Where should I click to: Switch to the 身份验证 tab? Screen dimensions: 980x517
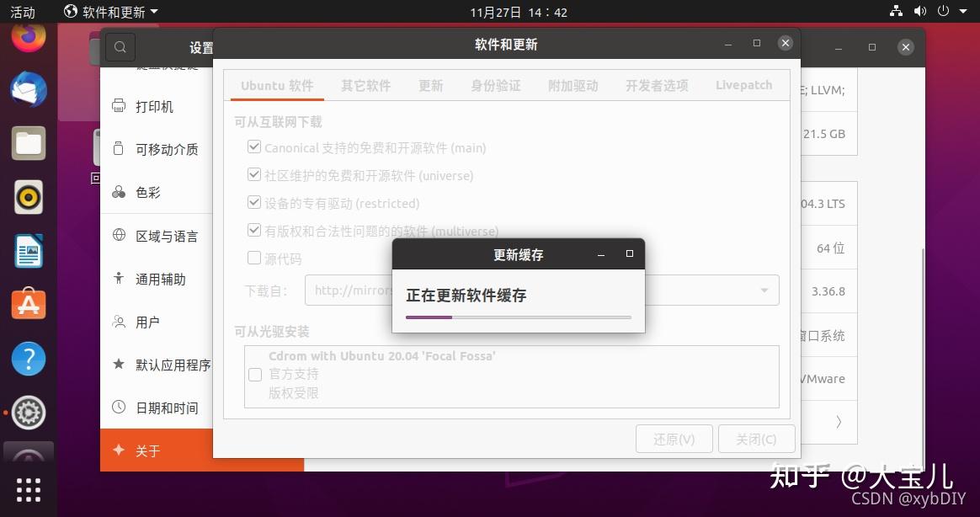point(496,86)
